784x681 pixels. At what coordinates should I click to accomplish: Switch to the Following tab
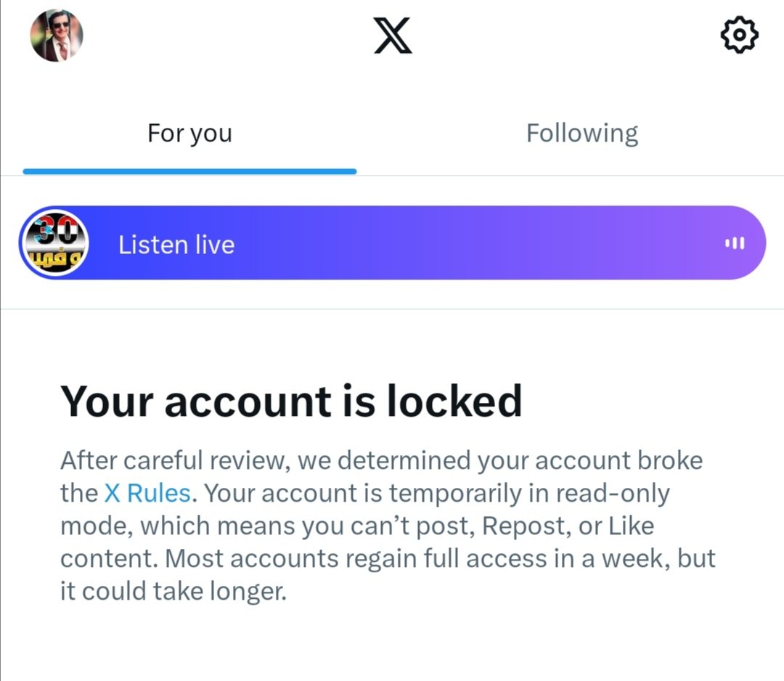(x=582, y=134)
